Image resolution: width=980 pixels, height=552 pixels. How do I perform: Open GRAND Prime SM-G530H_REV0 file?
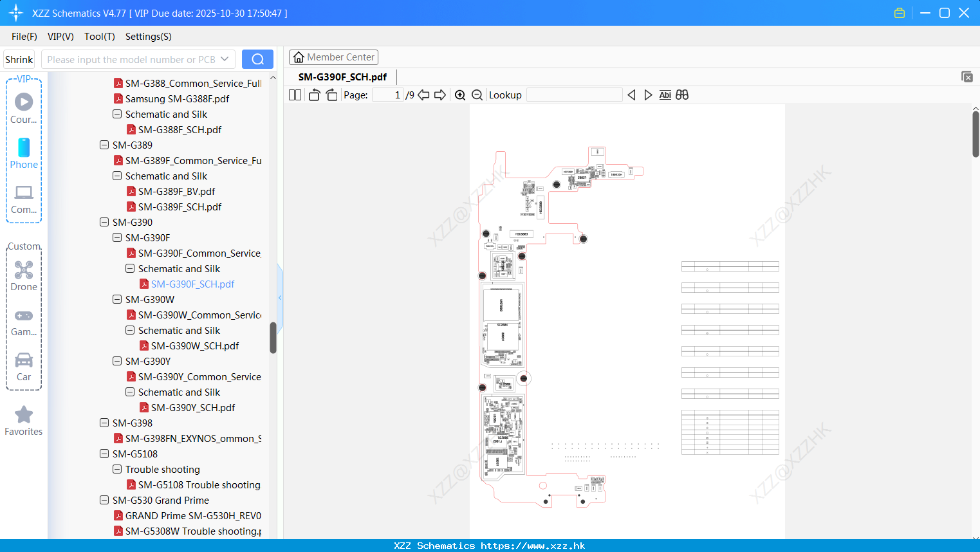193,515
